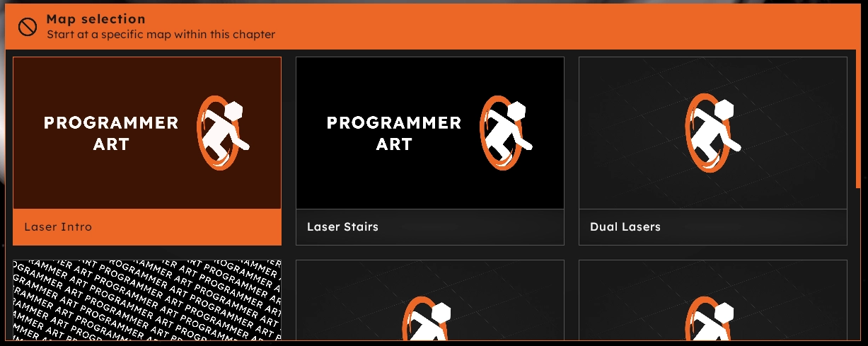The image size is (868, 346).
Task: Click the circle-slash icon beside Map selection
Action: click(27, 27)
